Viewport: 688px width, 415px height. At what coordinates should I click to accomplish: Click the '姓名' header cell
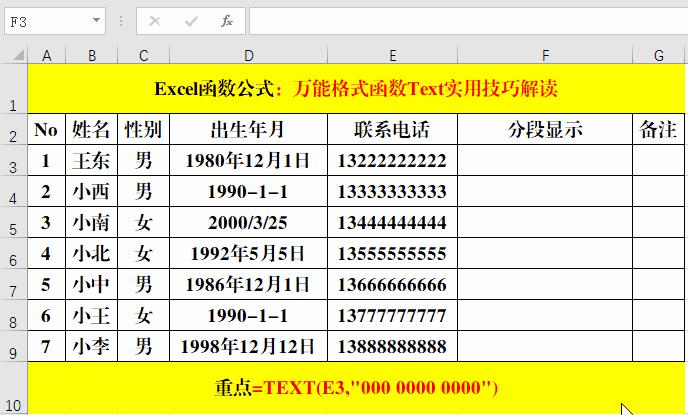click(91, 129)
